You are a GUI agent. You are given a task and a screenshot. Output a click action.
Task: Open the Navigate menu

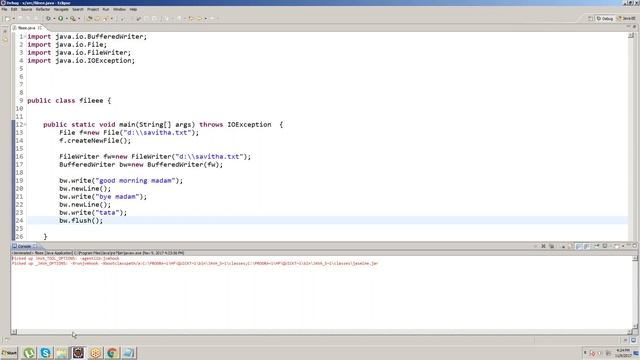pos(61,9)
